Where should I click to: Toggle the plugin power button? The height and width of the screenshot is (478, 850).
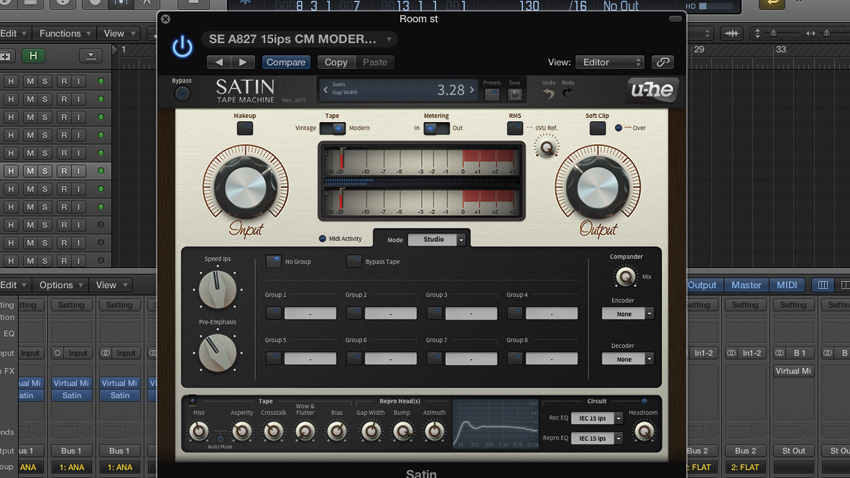[182, 47]
